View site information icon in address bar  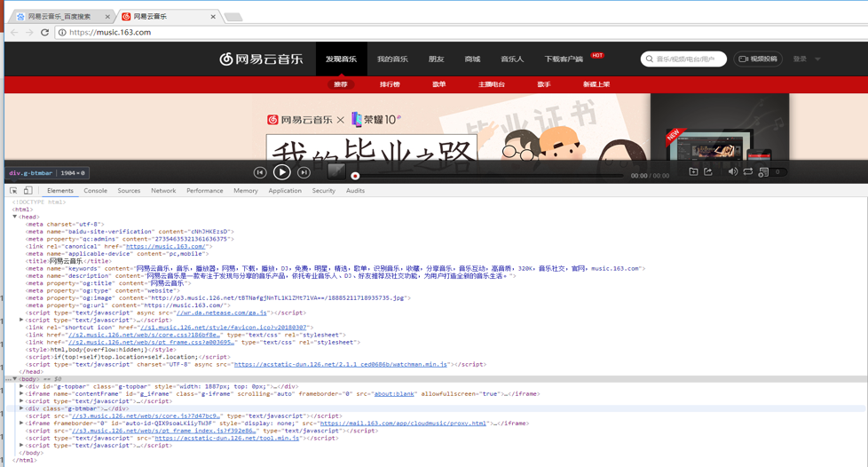(x=62, y=32)
